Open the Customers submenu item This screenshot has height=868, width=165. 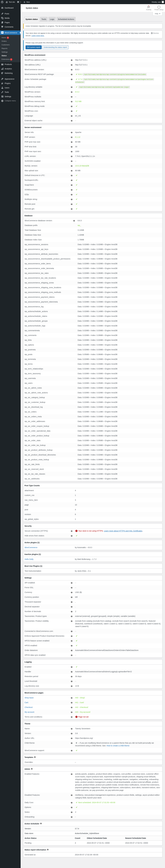point(5,45)
